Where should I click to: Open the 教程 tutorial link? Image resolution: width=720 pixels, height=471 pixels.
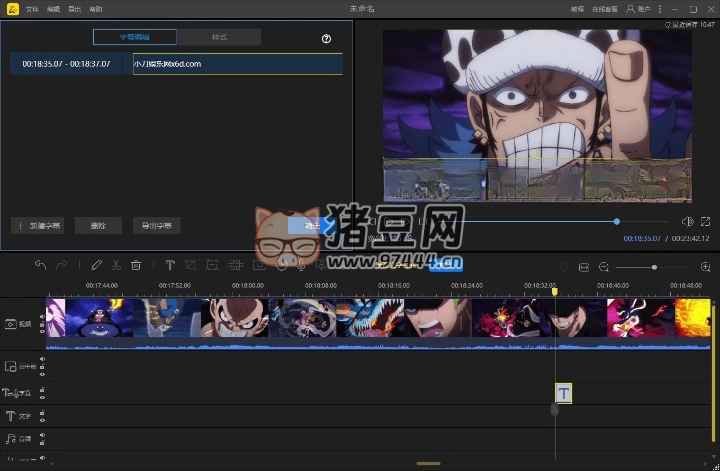pos(577,9)
